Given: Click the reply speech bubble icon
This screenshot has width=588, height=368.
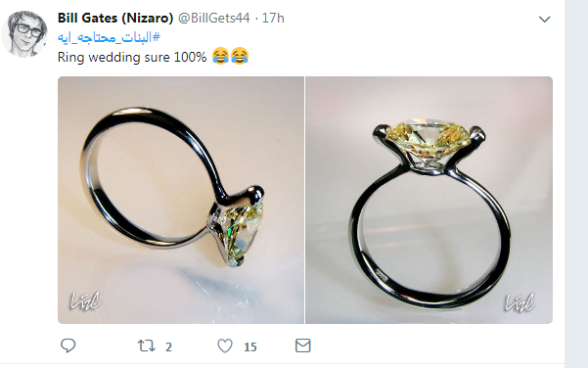Looking at the screenshot, I should tap(68, 345).
